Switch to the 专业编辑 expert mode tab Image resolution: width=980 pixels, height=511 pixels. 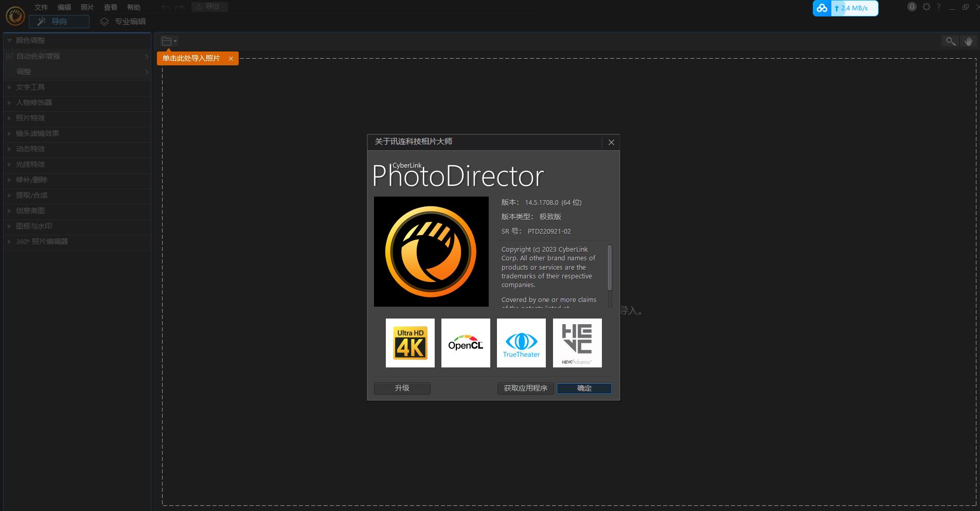coord(123,22)
